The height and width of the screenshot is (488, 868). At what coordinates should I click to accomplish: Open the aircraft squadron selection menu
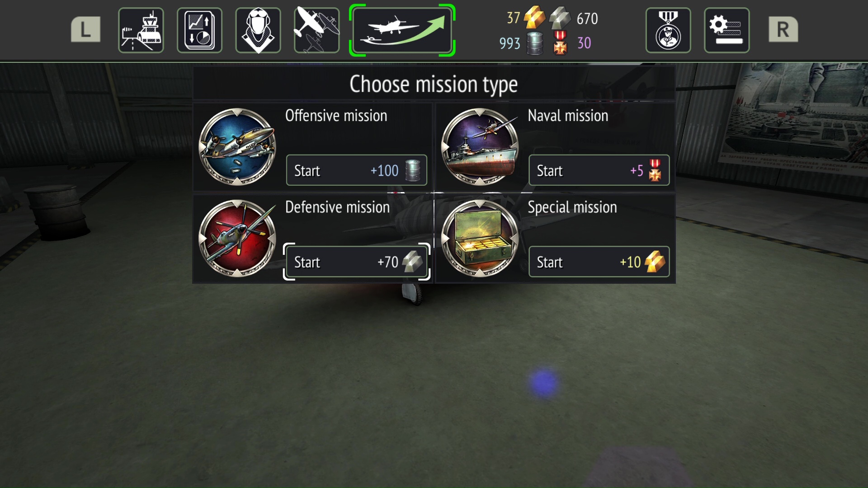click(x=316, y=30)
